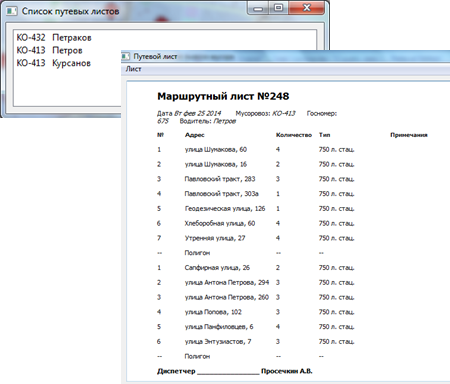Viewport: 450px width, 384px height.
Task: Click address улица Антона Петрова, 294
Action: (227, 282)
